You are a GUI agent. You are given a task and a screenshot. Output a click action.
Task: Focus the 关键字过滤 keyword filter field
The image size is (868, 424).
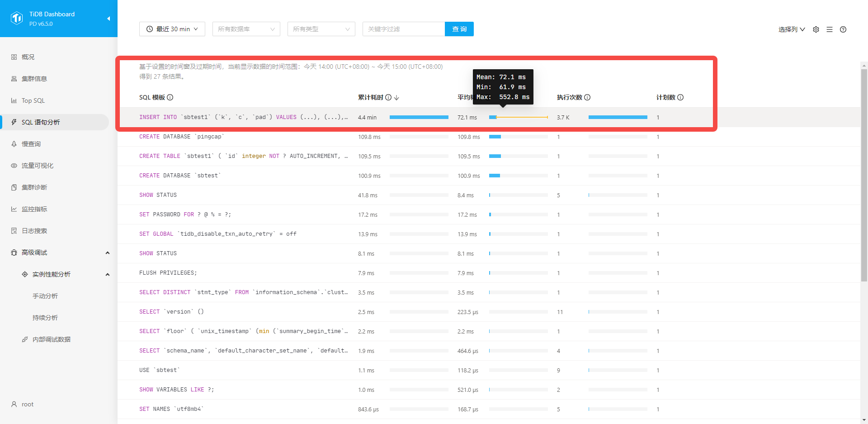tap(404, 29)
